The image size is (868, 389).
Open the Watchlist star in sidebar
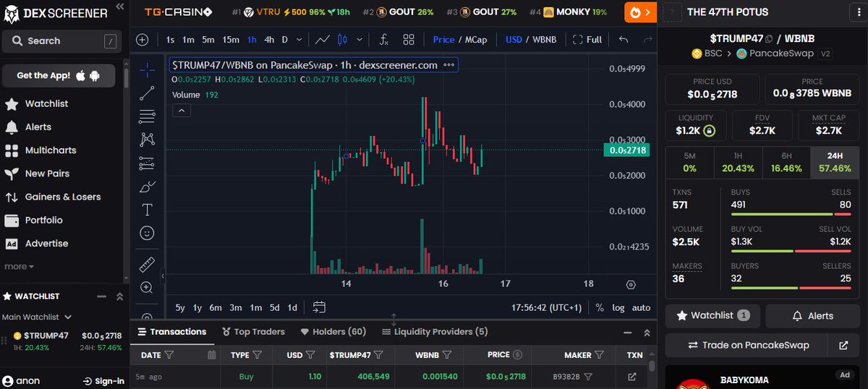pos(12,104)
